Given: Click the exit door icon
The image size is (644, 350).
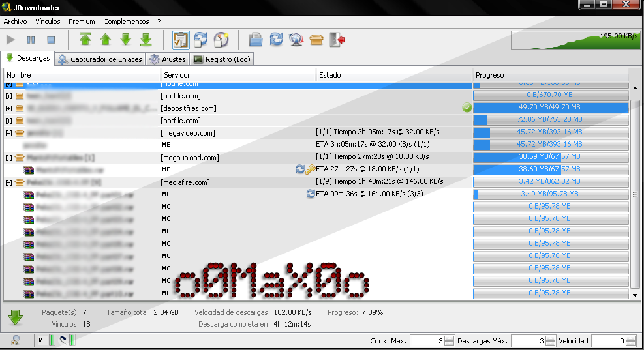Looking at the screenshot, I should [337, 40].
